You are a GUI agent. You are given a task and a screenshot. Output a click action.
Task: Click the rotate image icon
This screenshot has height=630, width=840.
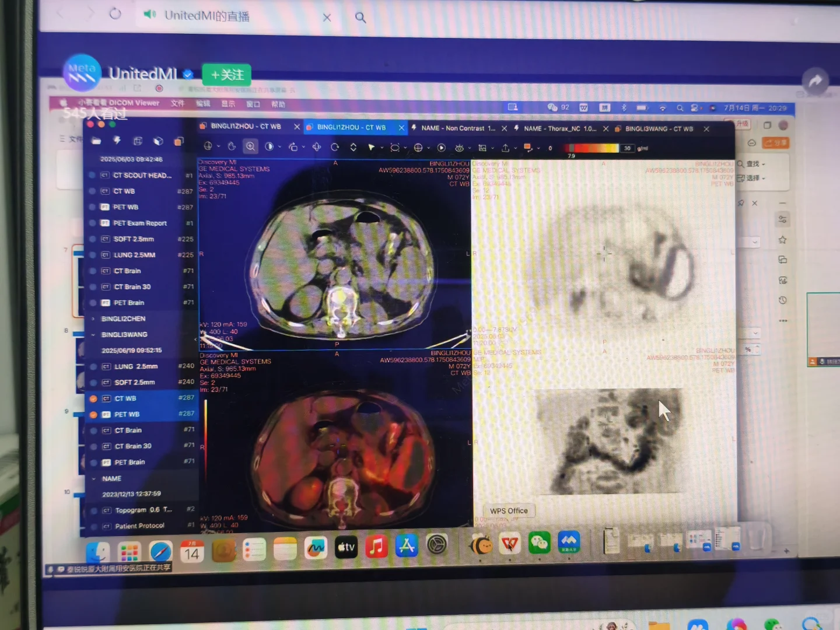tap(293, 147)
